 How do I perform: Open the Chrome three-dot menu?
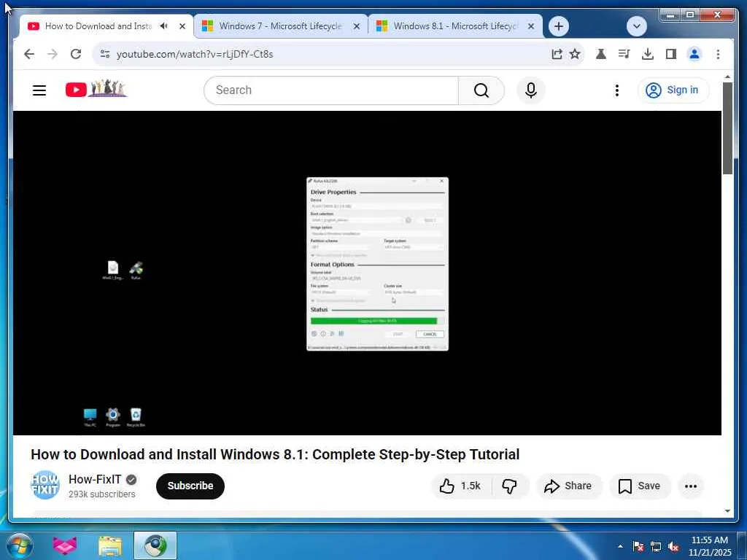pos(718,54)
